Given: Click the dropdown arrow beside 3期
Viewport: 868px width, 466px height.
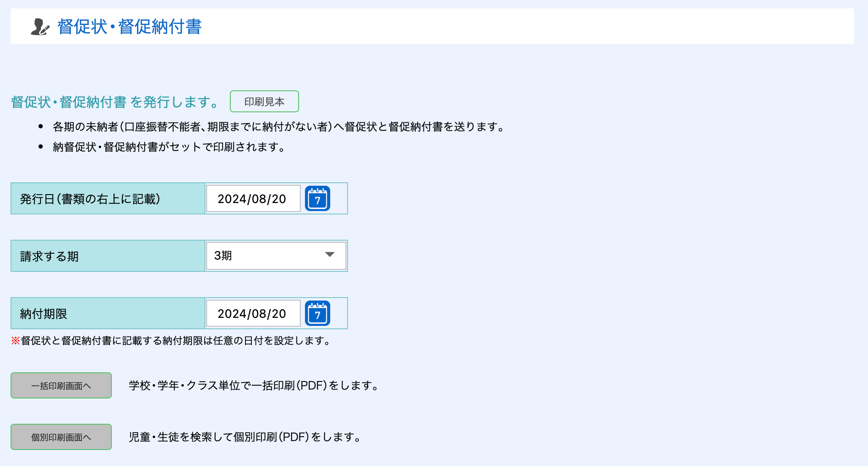Looking at the screenshot, I should click(x=330, y=255).
